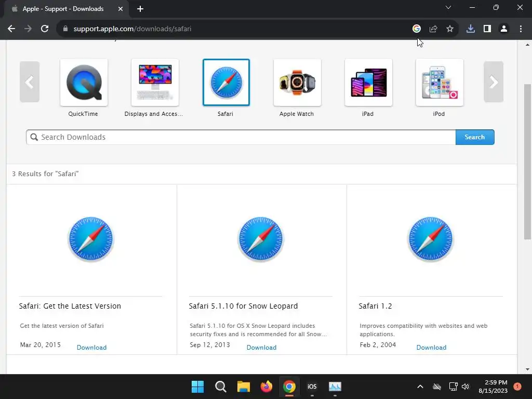532x399 pixels.
Task: Open the tab search chevron
Action: 448,7
